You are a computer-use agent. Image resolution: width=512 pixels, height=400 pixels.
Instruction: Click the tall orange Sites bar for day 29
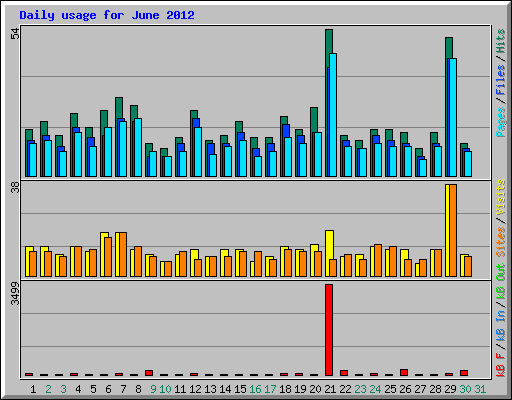click(x=453, y=230)
